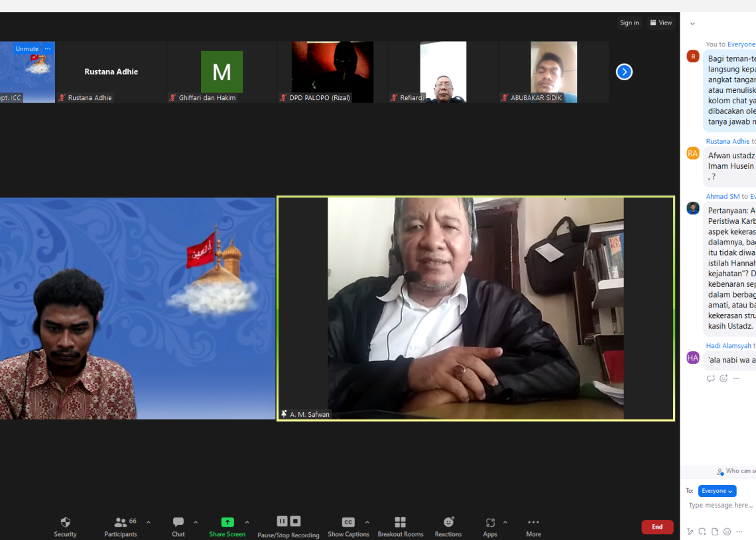Pause the recording

(282, 521)
